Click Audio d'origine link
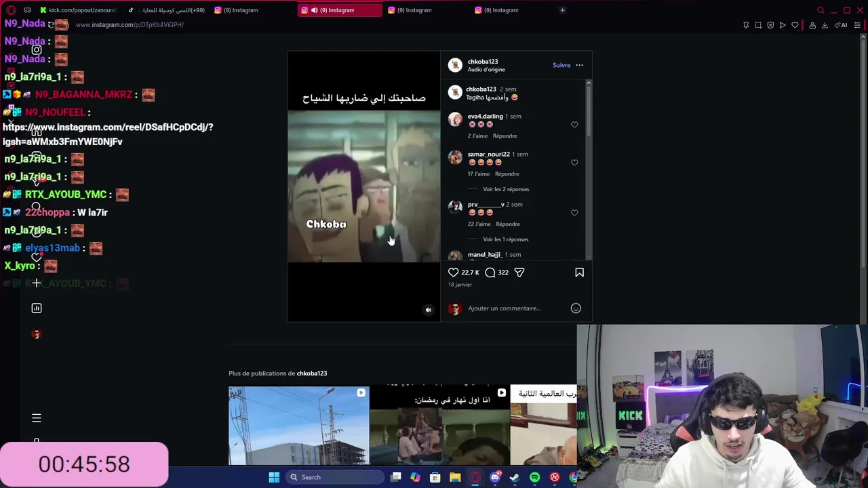 pos(486,70)
